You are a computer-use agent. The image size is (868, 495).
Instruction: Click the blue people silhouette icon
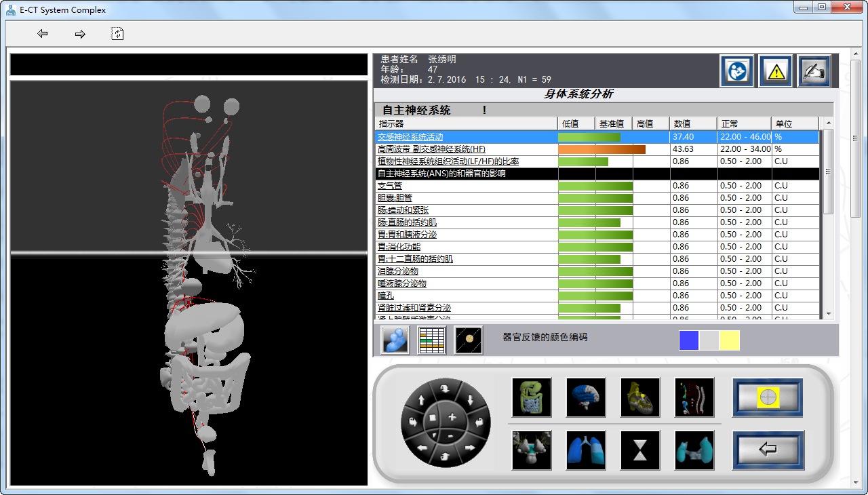pyautogui.click(x=395, y=340)
